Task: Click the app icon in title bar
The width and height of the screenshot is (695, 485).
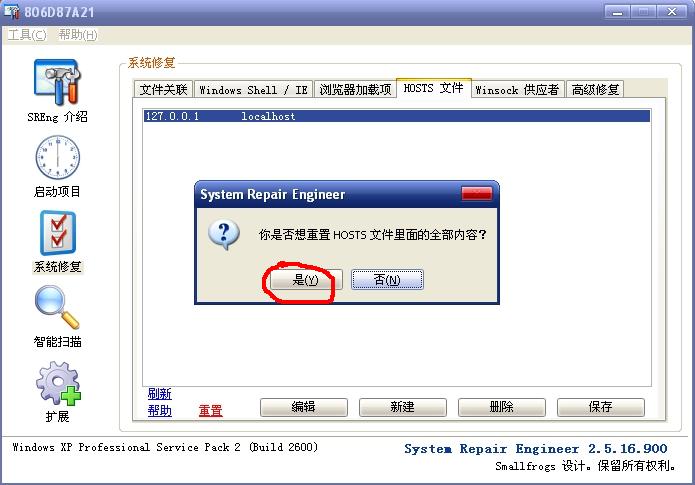Action: [x=12, y=11]
